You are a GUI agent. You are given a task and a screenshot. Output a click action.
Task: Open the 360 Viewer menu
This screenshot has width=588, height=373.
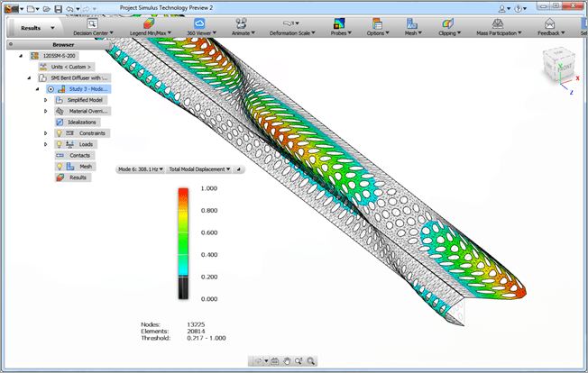(201, 33)
